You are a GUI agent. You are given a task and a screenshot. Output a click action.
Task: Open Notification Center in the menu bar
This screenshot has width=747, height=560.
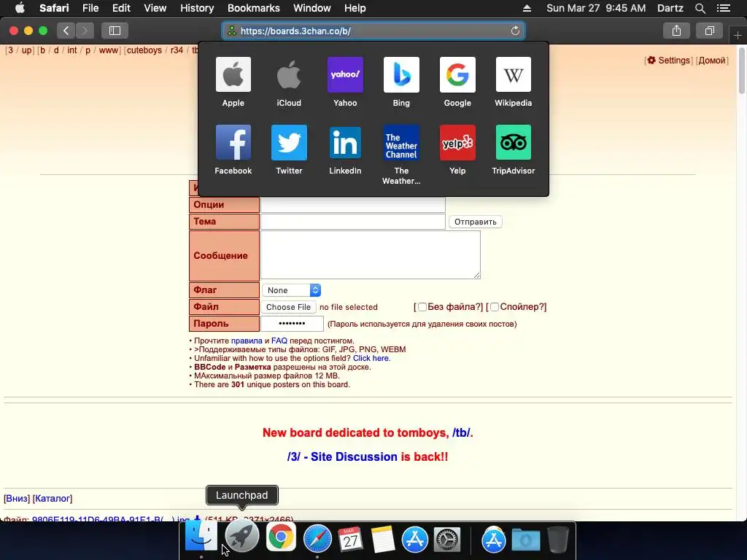tap(724, 8)
